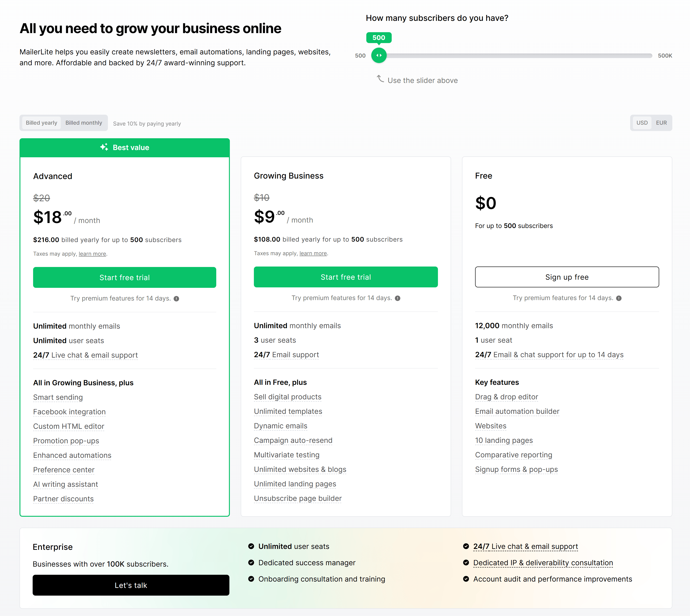Start free trial for the Advanced plan
The width and height of the screenshot is (690, 616).
click(124, 277)
